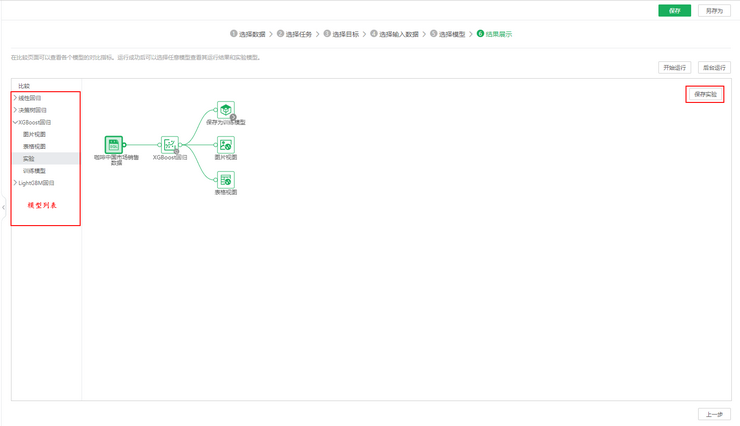Click step 6 结果展示
This screenshot has width=740, height=426.
pyautogui.click(x=494, y=34)
